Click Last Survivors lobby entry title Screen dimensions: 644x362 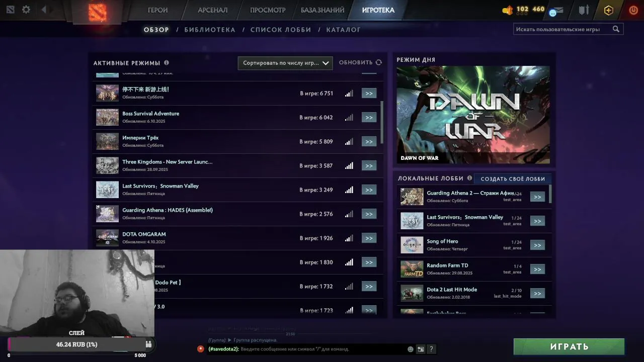coord(465,217)
